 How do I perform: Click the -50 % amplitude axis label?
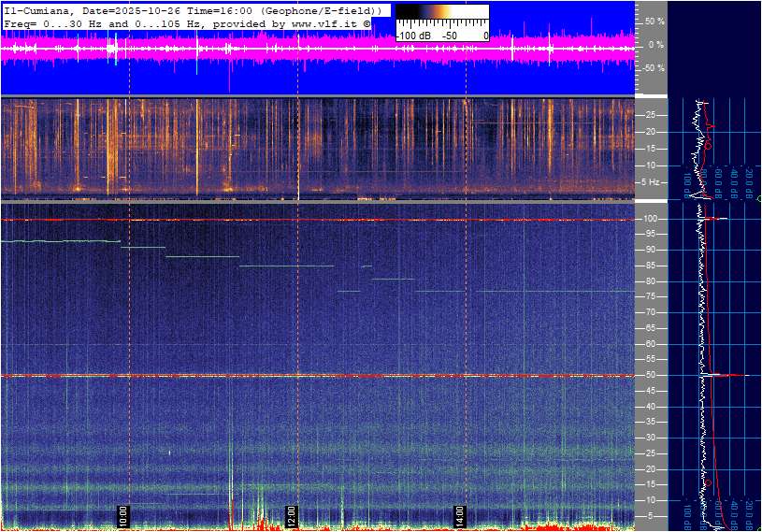tap(652, 68)
